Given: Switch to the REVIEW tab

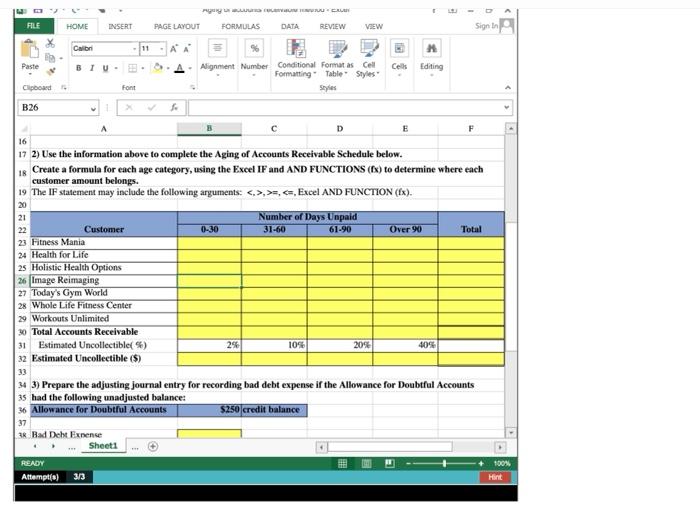Looking at the screenshot, I should pos(332,26).
